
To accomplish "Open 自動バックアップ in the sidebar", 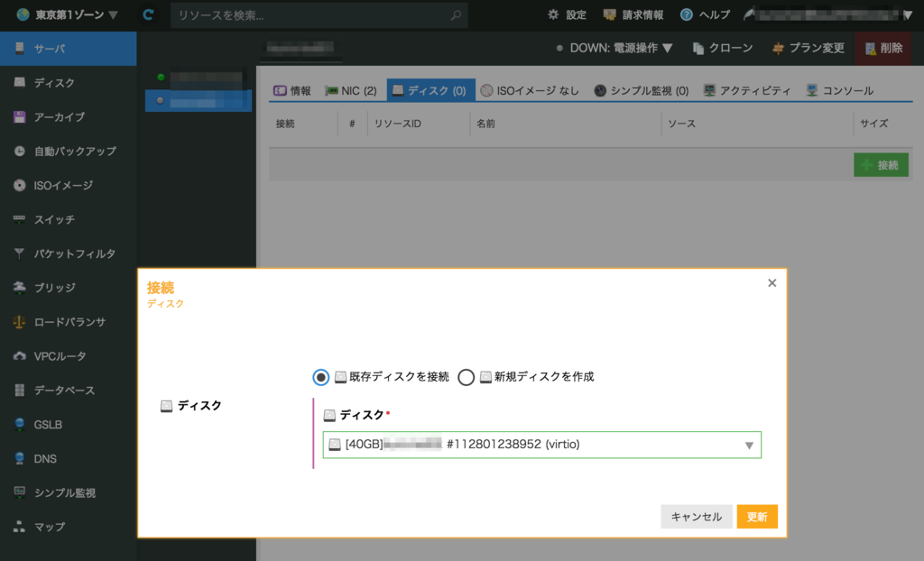I will 69,151.
